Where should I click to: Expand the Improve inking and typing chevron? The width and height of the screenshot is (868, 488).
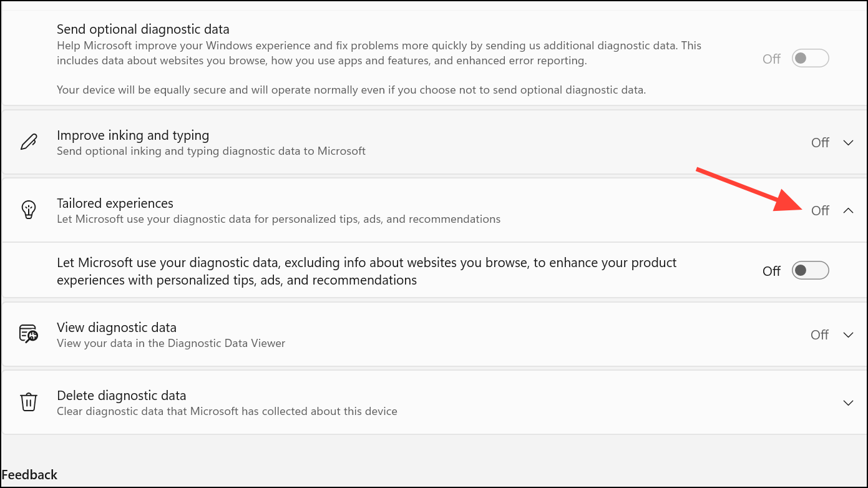[848, 143]
